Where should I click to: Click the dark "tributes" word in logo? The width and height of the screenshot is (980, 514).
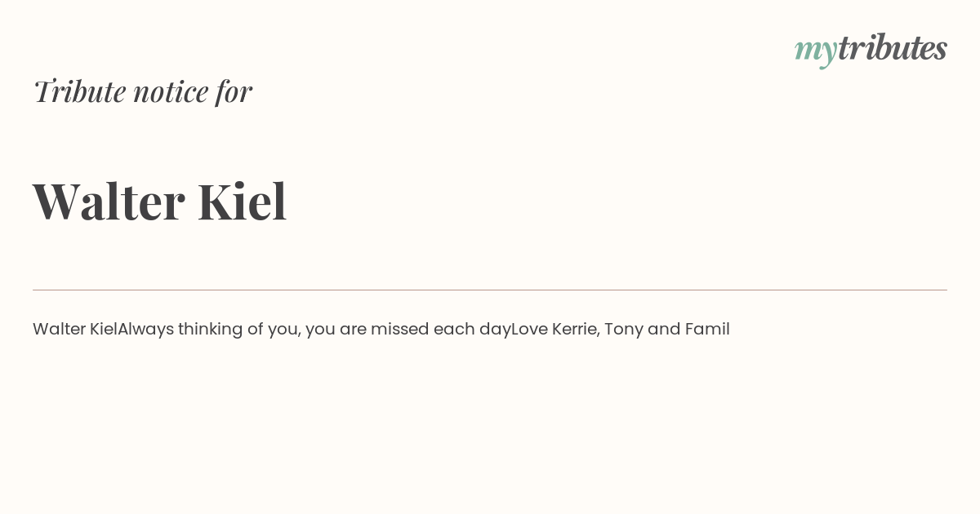point(893,47)
